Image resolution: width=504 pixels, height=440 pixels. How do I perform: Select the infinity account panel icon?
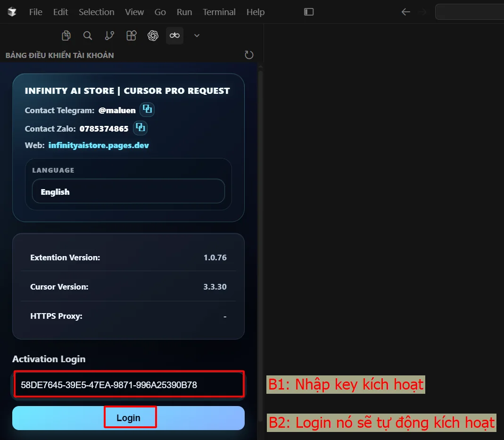[x=174, y=35]
